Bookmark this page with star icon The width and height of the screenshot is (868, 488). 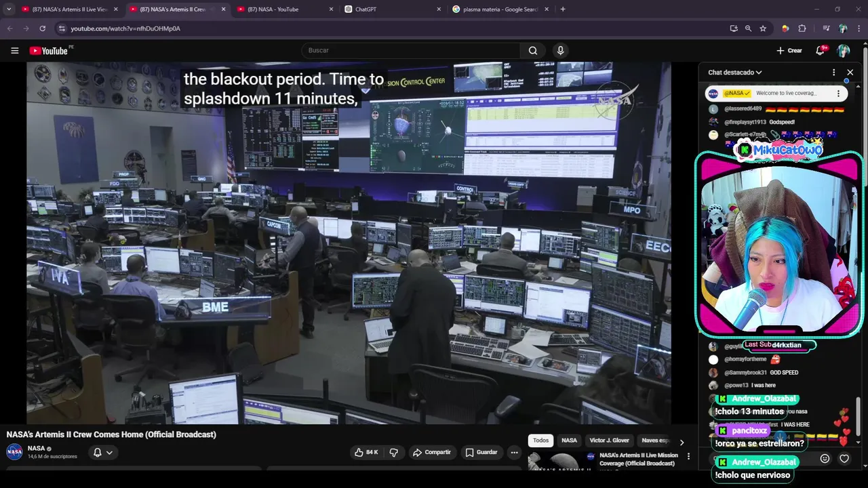(763, 28)
